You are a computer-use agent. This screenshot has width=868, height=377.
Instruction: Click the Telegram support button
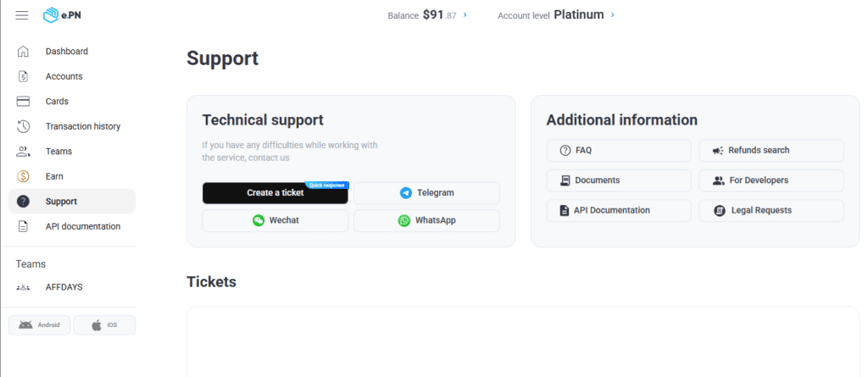tap(426, 193)
